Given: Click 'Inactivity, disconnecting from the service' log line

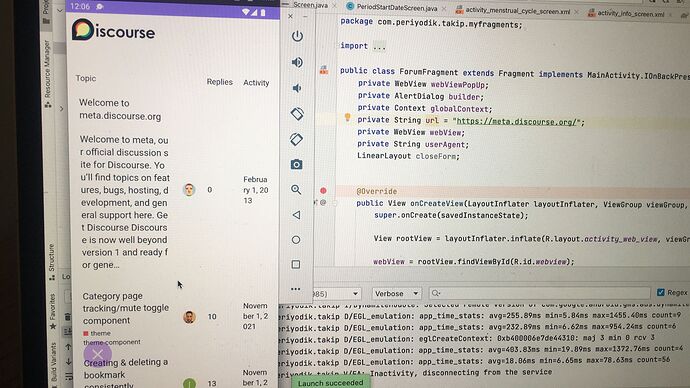Looking at the screenshot, I should (461, 373).
